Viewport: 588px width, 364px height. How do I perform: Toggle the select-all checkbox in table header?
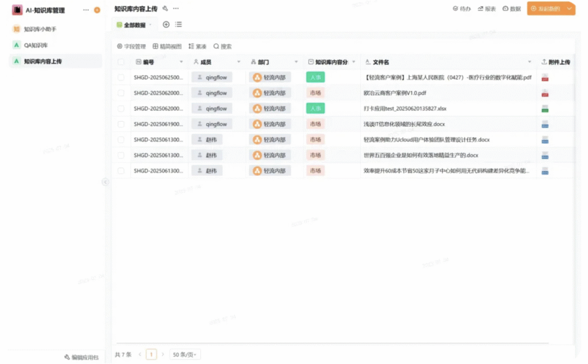[121, 62]
